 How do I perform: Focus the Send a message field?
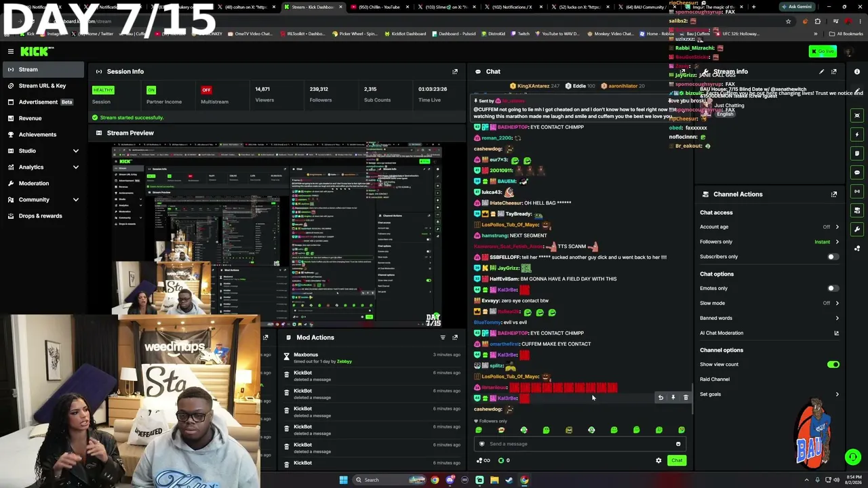coord(580,444)
